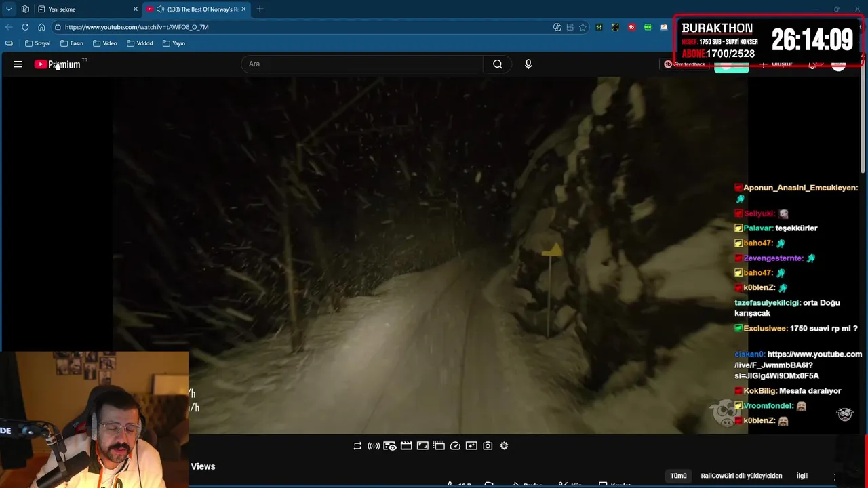Screen dimensions: 868x488
Task: Open the enhancer settings gear icon
Action: (x=504, y=446)
